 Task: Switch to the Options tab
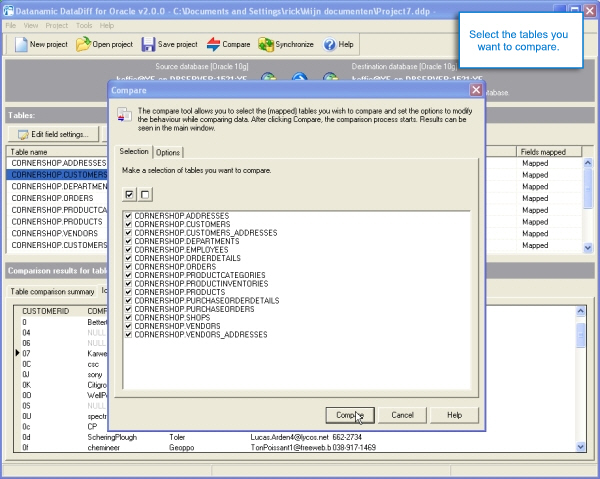pyautogui.click(x=167, y=152)
